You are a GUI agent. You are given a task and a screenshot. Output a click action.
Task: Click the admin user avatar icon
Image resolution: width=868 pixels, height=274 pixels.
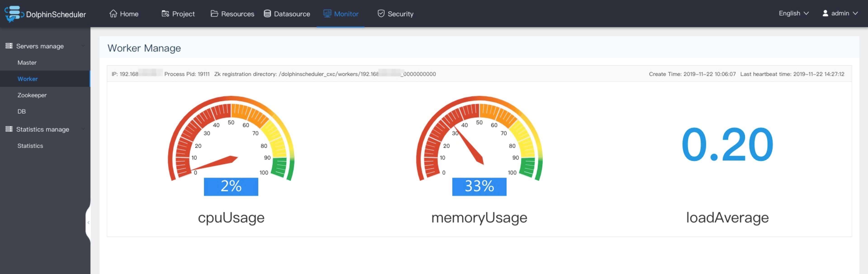(x=825, y=13)
